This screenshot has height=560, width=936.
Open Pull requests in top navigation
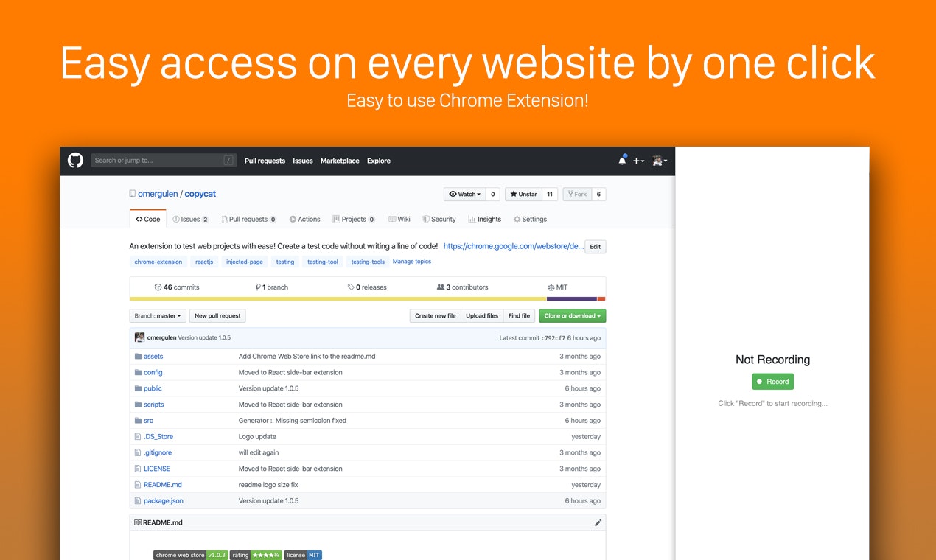265,161
